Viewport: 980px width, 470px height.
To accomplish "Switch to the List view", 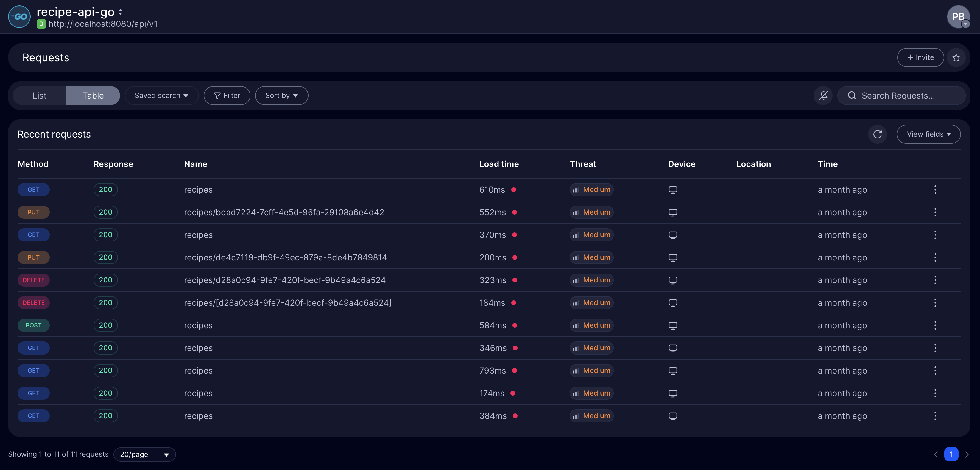I will (40, 96).
